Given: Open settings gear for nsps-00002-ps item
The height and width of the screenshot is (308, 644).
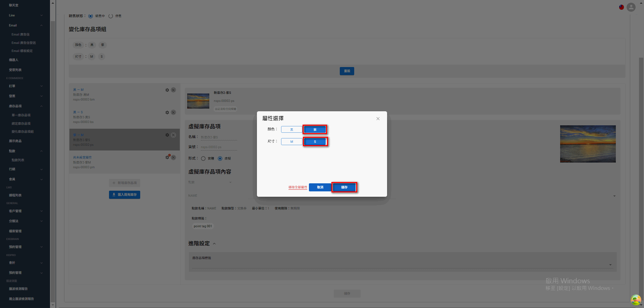Looking at the screenshot, I should pyautogui.click(x=167, y=135).
